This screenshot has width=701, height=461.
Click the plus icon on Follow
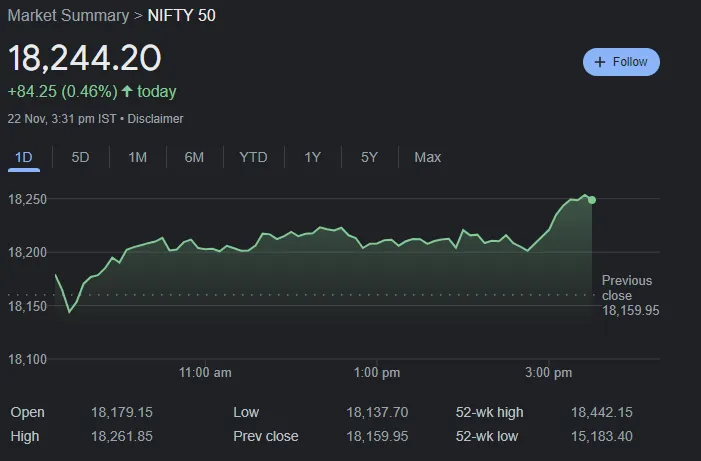[600, 62]
